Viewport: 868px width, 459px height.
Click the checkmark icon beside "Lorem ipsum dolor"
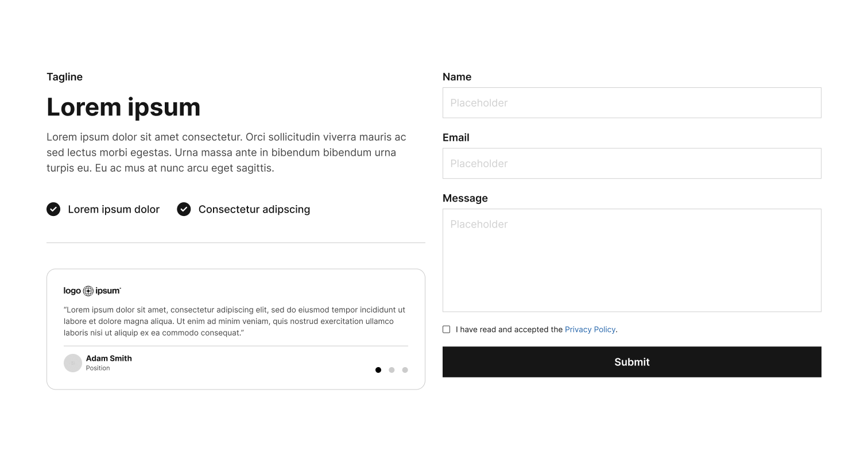(53, 209)
